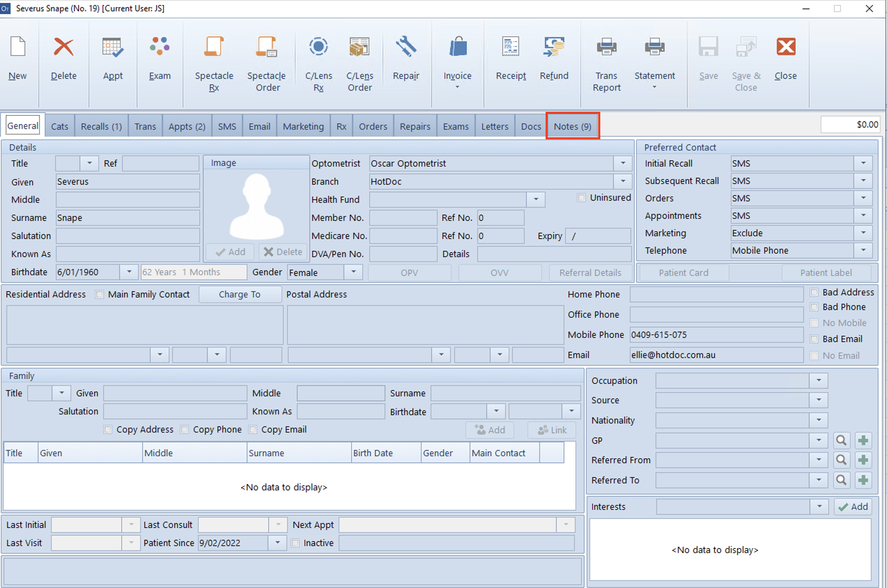The width and height of the screenshot is (887, 588).
Task: Click the Statement printer icon
Action: tap(655, 46)
